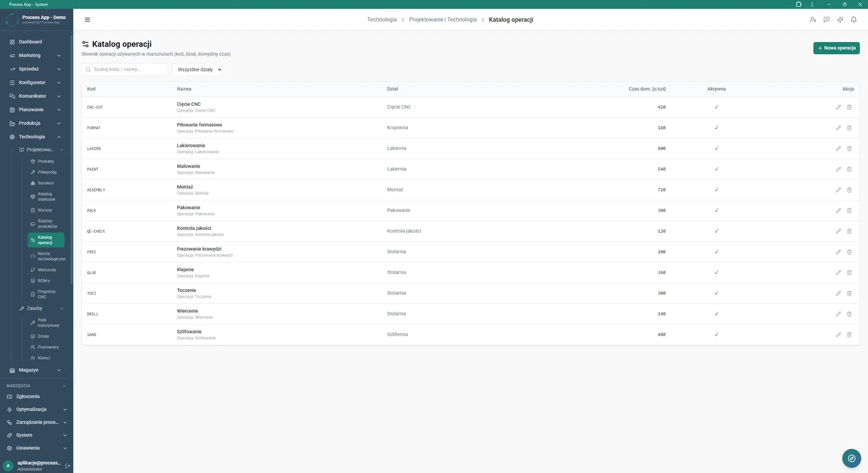Select the Frezowanie krawędzi operation name
This screenshot has width=868, height=473.
coord(199,249)
